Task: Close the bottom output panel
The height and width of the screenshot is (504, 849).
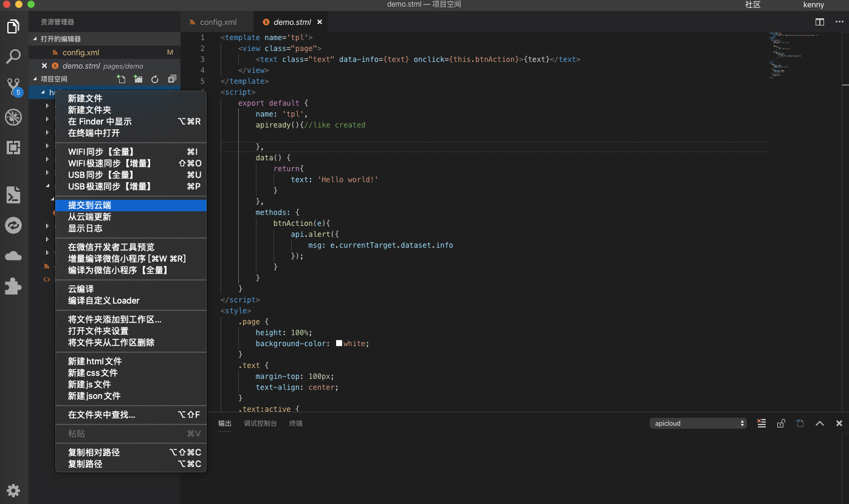Action: click(839, 423)
